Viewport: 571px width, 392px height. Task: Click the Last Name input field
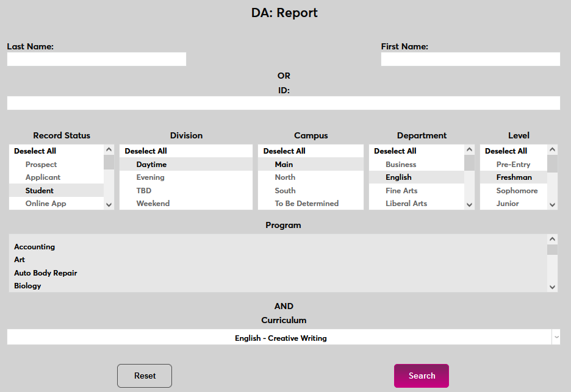pyautogui.click(x=96, y=59)
